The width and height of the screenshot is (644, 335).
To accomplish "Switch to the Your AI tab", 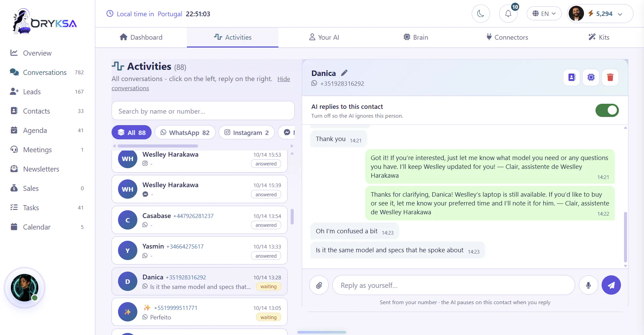I will (x=324, y=37).
